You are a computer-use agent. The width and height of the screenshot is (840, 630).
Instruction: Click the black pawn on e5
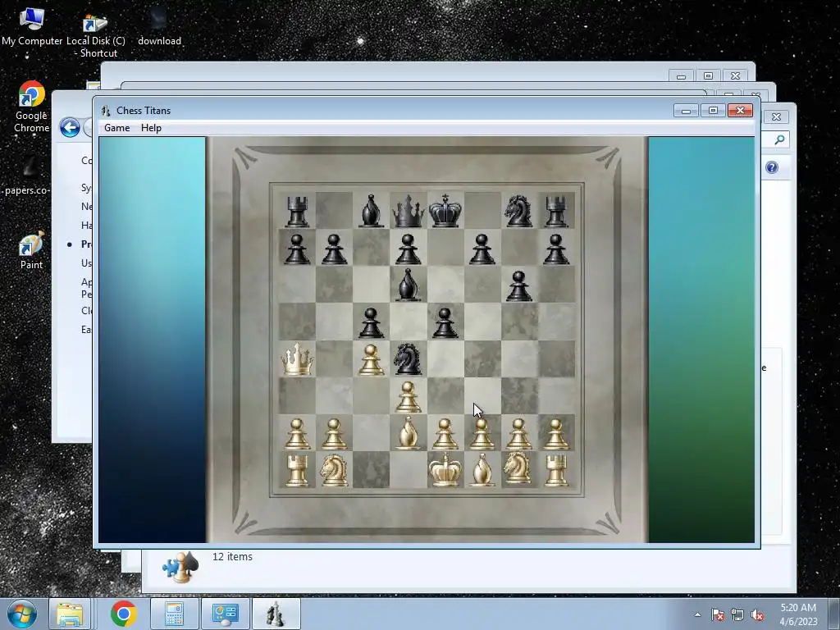[445, 322]
